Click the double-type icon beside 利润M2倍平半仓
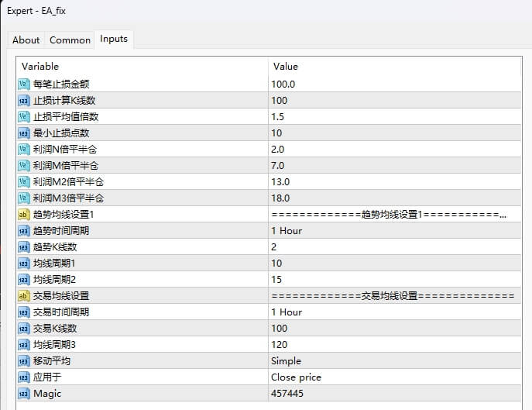 point(24,182)
